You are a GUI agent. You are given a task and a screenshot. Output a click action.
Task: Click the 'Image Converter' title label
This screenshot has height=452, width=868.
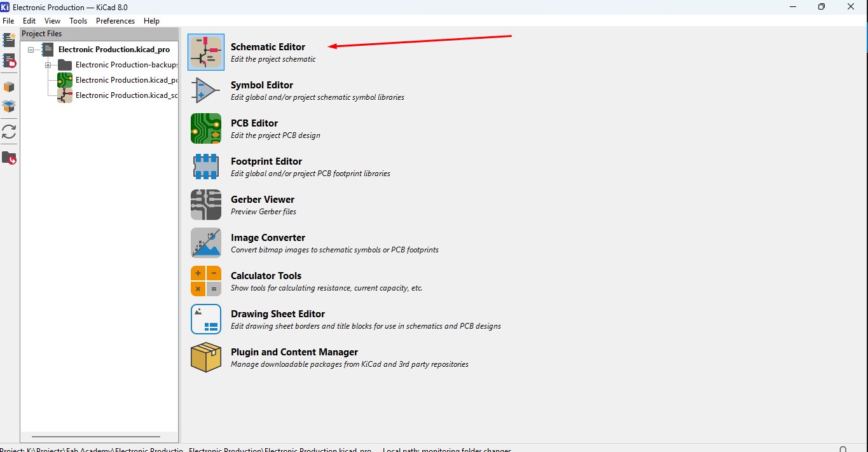click(268, 238)
